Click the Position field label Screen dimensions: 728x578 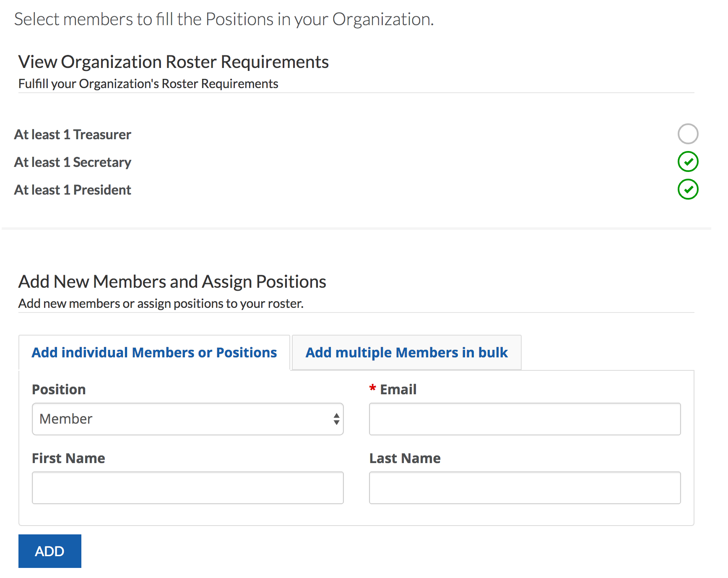pyautogui.click(x=59, y=389)
